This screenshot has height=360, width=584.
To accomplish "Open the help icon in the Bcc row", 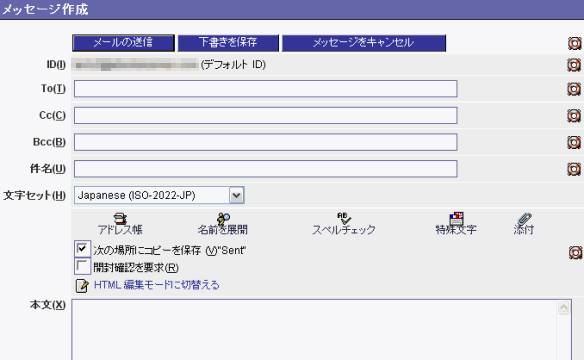I will [574, 142].
